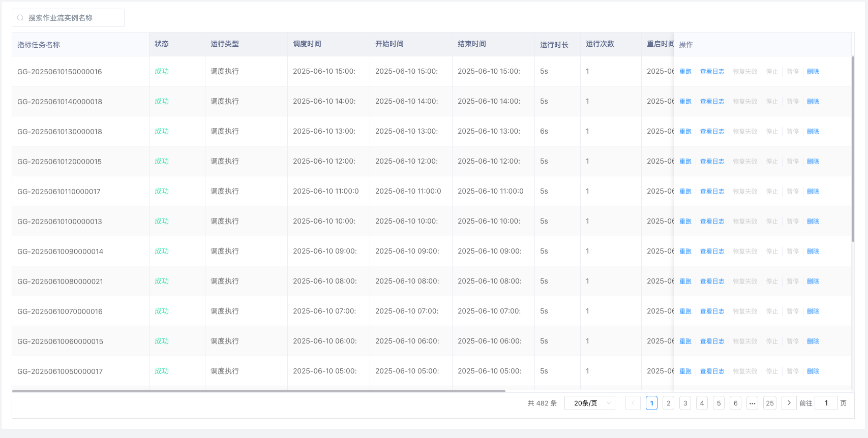The height and width of the screenshot is (438, 868).
Task: Click 删除 for GG-20250610050000017
Action: (813, 371)
